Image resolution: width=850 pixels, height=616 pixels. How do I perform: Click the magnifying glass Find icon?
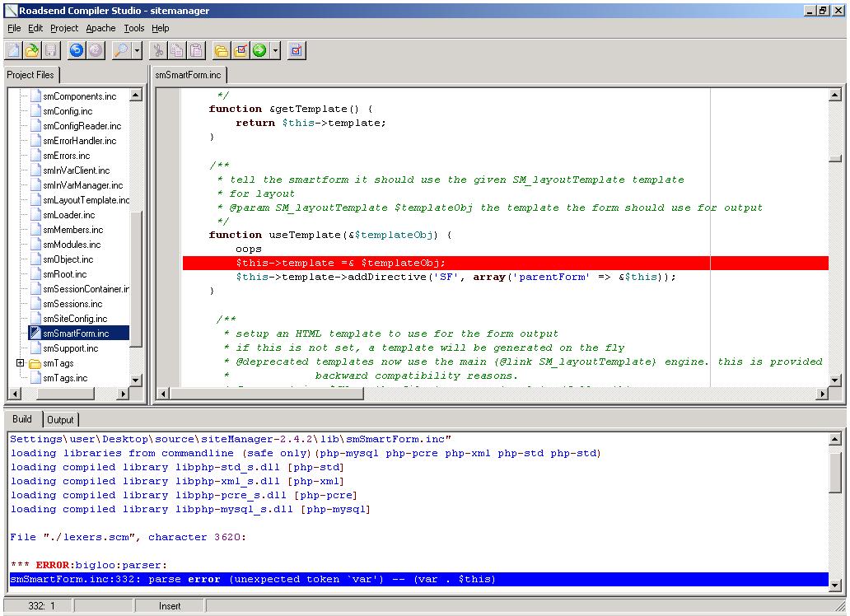click(121, 50)
